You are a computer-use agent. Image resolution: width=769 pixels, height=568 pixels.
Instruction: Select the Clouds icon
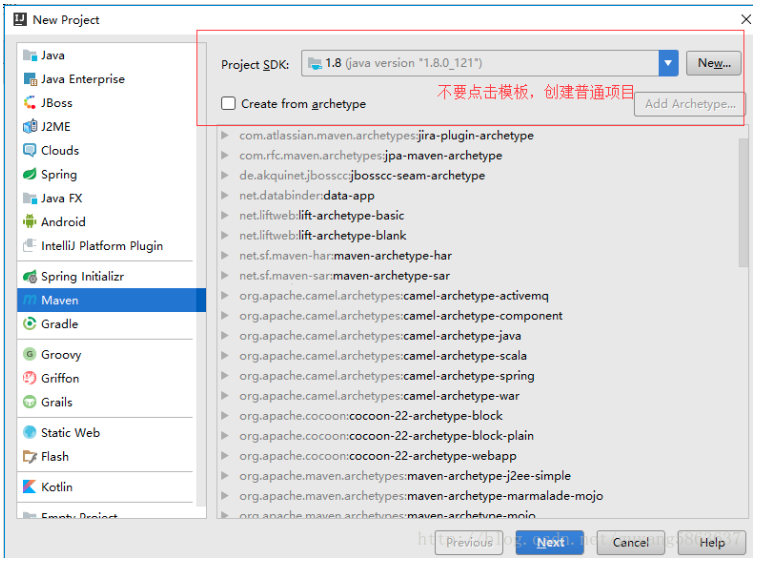point(30,150)
